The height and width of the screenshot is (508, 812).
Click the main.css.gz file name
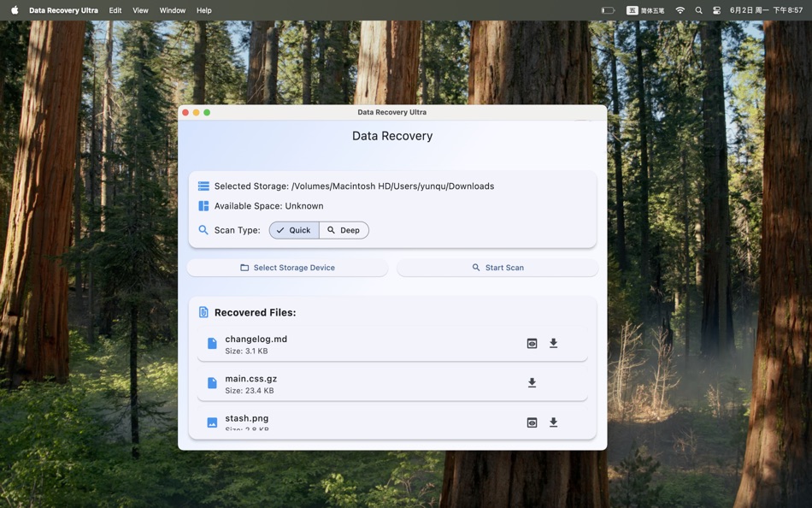click(250, 379)
